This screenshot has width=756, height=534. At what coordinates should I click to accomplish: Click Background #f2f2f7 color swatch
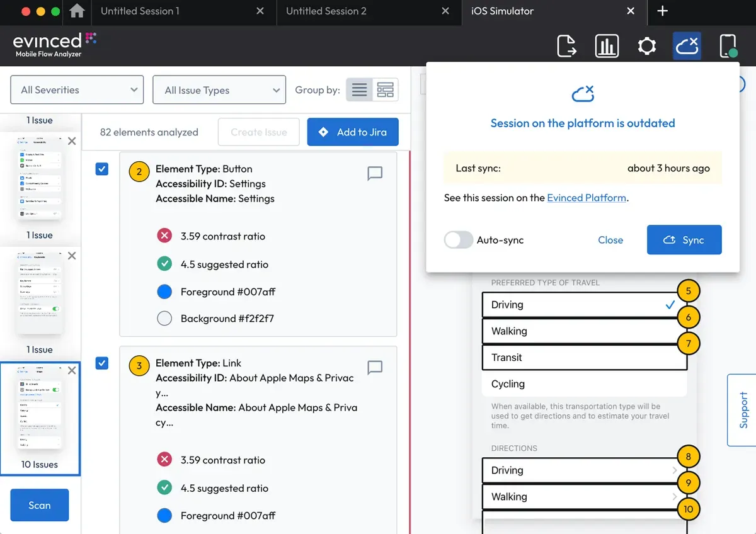(x=164, y=319)
